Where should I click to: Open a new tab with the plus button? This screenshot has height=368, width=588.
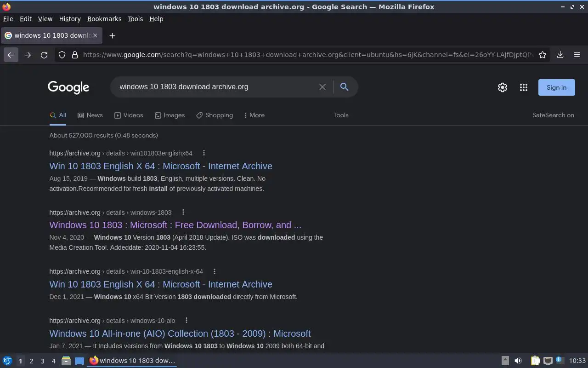tap(112, 35)
